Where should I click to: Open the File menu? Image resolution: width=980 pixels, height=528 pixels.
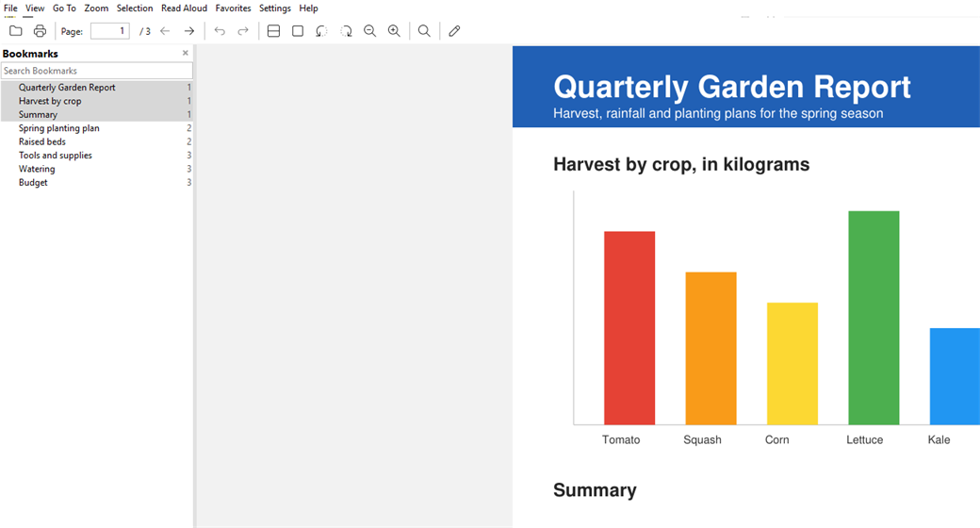pos(10,8)
